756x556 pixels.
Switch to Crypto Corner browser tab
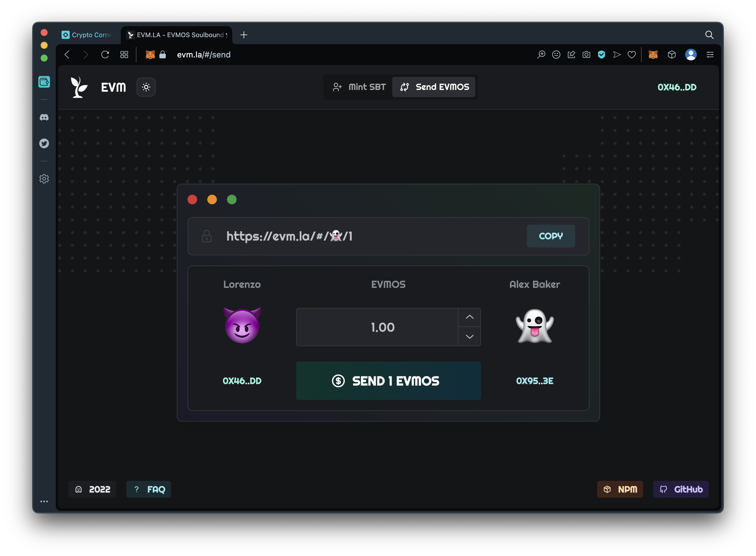[x=87, y=35]
